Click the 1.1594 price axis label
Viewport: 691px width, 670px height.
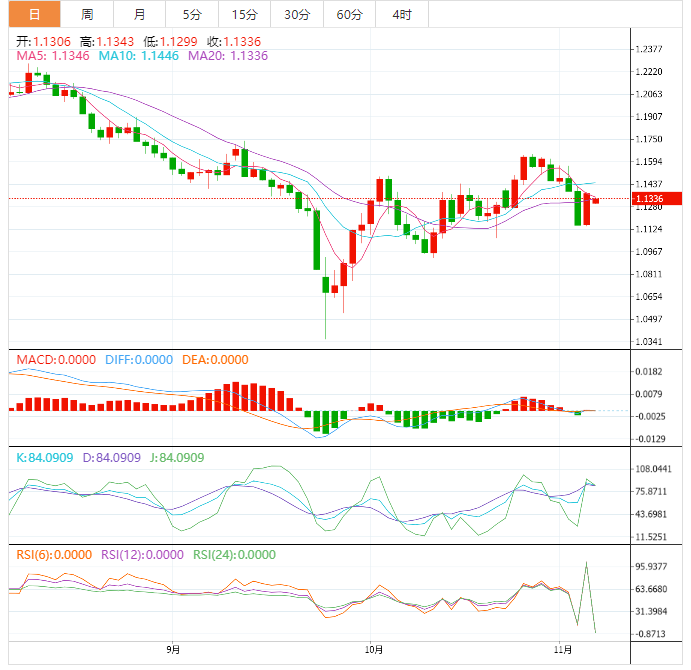pos(649,162)
